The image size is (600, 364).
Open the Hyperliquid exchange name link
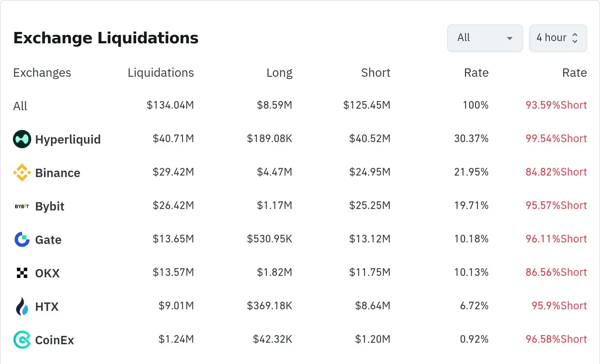click(68, 139)
